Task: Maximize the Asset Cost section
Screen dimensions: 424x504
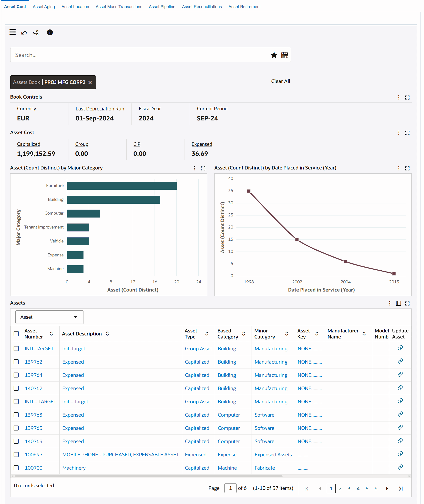Action: point(407,133)
